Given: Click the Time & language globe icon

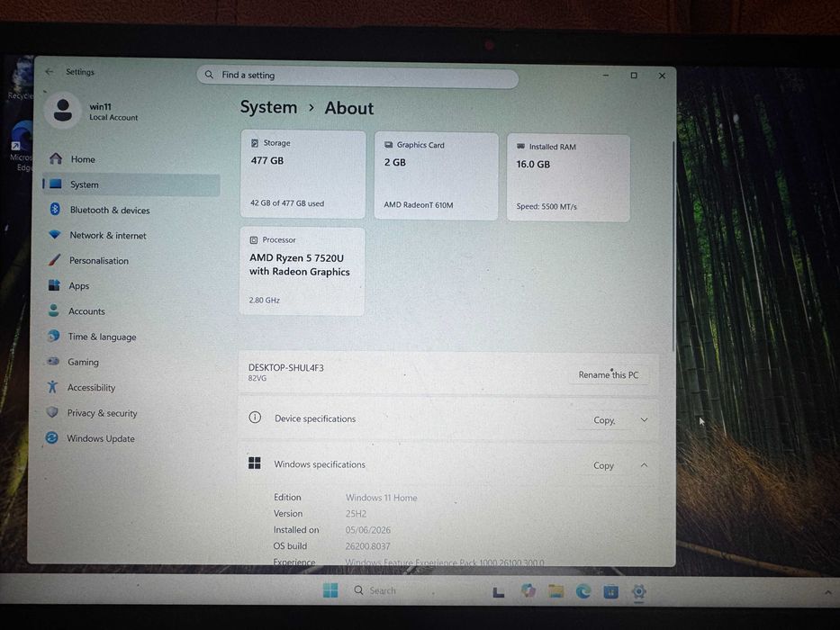Looking at the screenshot, I should pyautogui.click(x=53, y=336).
